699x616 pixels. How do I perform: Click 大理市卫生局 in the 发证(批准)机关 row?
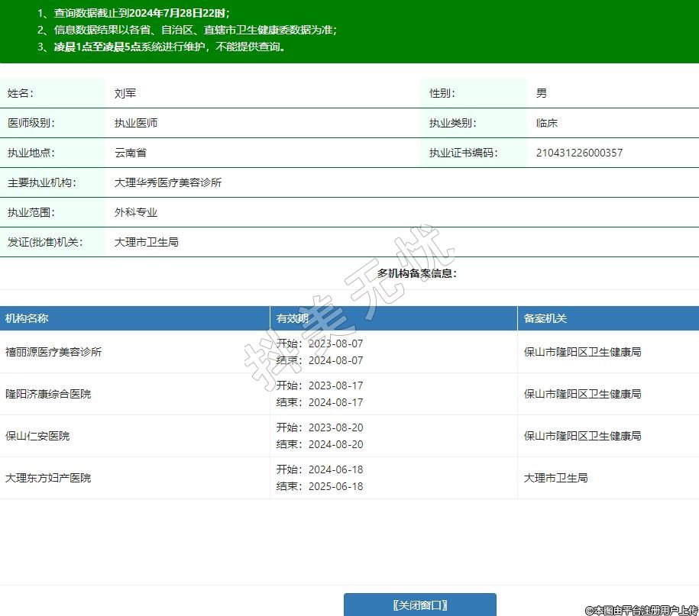pyautogui.click(x=147, y=243)
